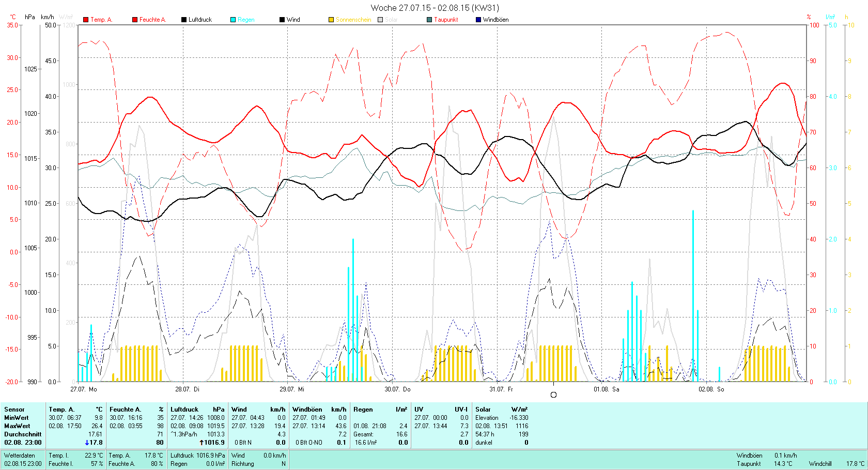868x470 pixels.
Task: Click the 'Wetterdaten' label in the bottom bar
Action: (x=20, y=456)
